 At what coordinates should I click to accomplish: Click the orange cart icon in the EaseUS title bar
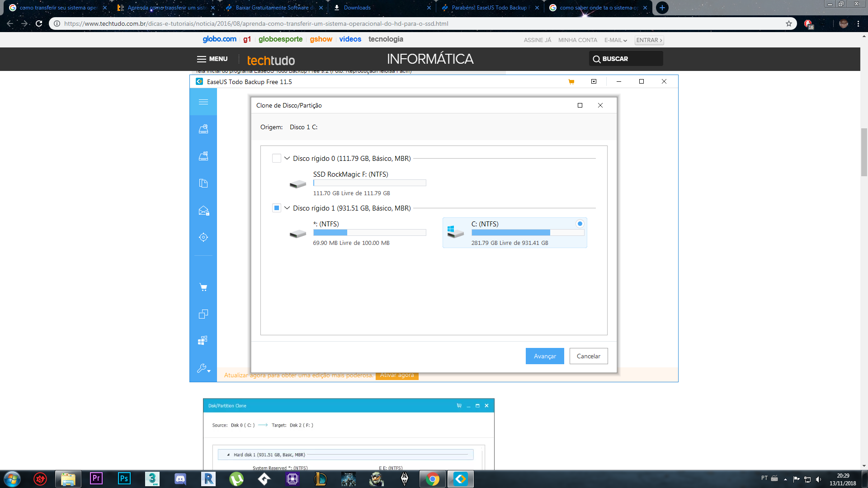571,82
